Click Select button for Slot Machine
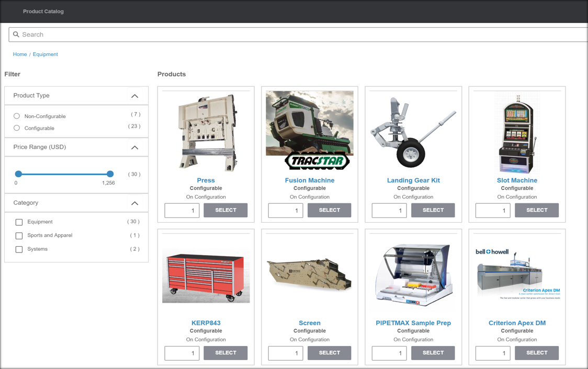Image resolution: width=588 pixels, height=369 pixels. click(x=537, y=210)
